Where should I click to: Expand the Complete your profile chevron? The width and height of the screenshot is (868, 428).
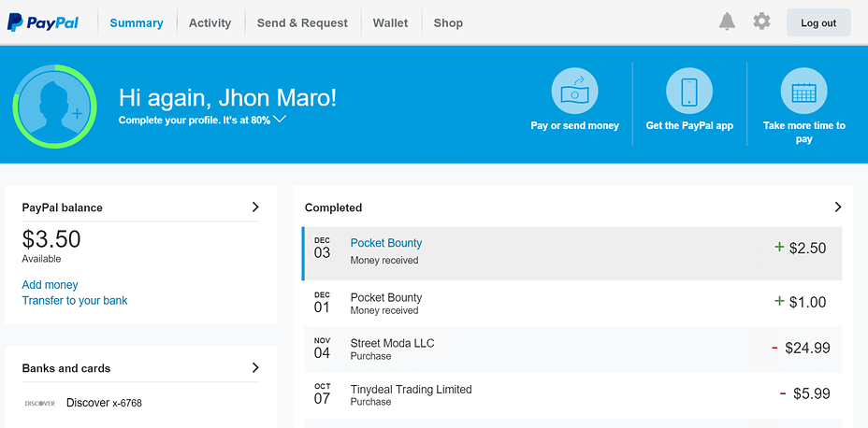pyautogui.click(x=280, y=119)
